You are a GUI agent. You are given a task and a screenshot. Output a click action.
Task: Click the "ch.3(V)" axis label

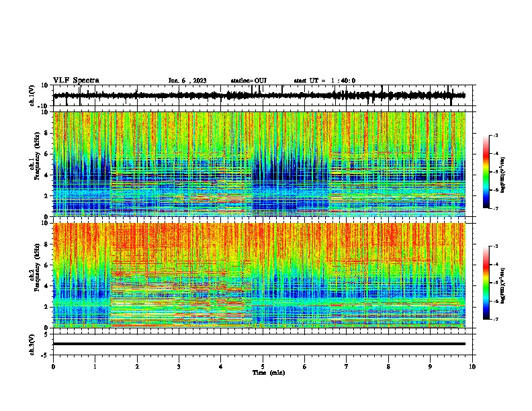(x=32, y=345)
